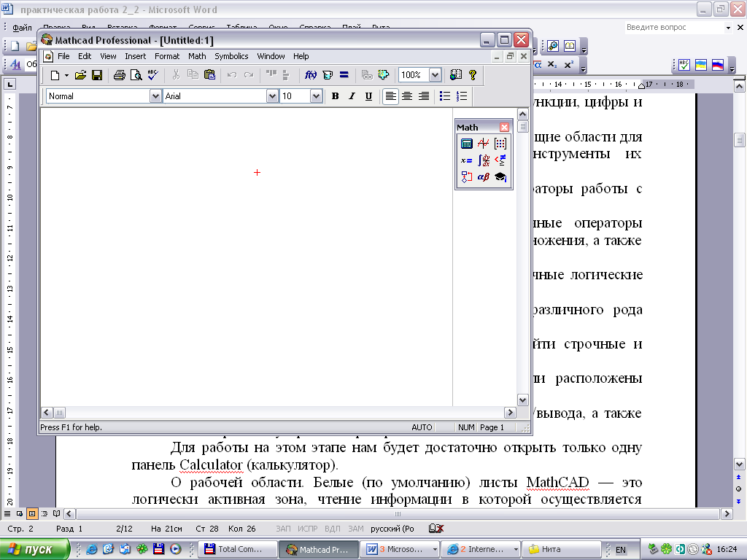This screenshot has width=747, height=560.
Task: Open the Mathcad Symbolics menu
Action: pos(231,56)
